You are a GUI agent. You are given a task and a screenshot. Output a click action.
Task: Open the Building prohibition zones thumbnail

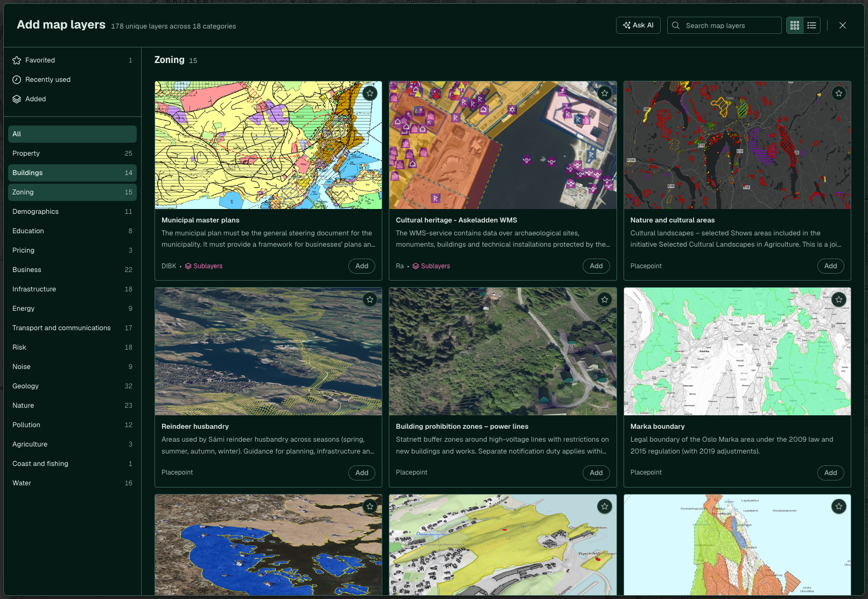pyautogui.click(x=503, y=351)
